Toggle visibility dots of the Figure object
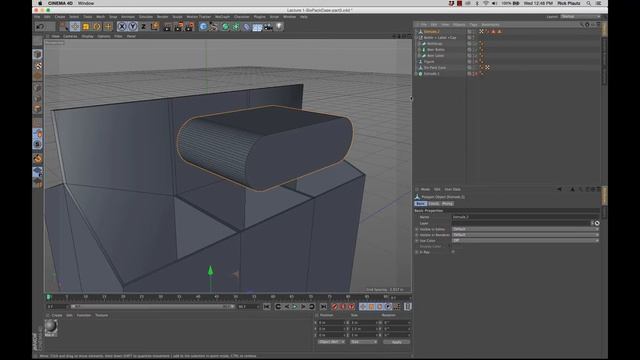The height and width of the screenshot is (360, 640). coord(474,62)
